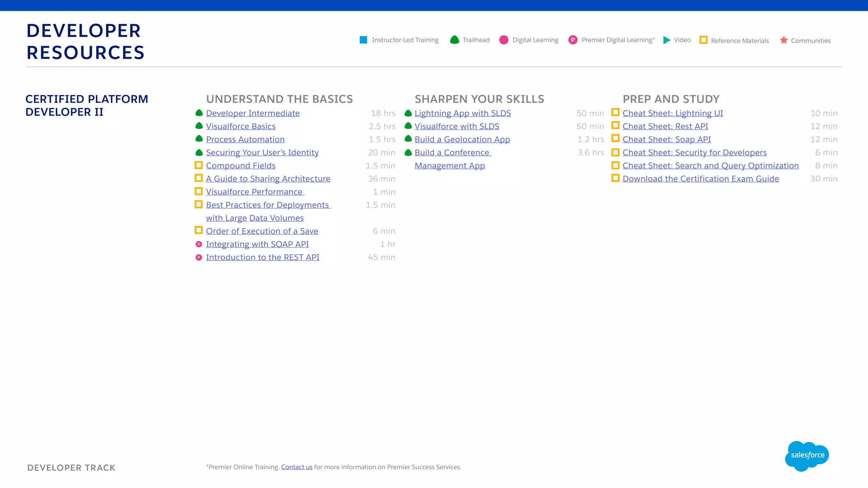Screen dimensions: 868x488
Task: Click reference icon beside Visualforce Performance
Action: (198, 191)
